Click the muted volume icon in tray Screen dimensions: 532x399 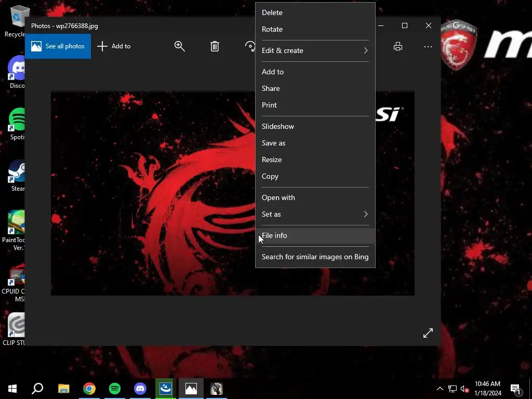click(x=464, y=389)
